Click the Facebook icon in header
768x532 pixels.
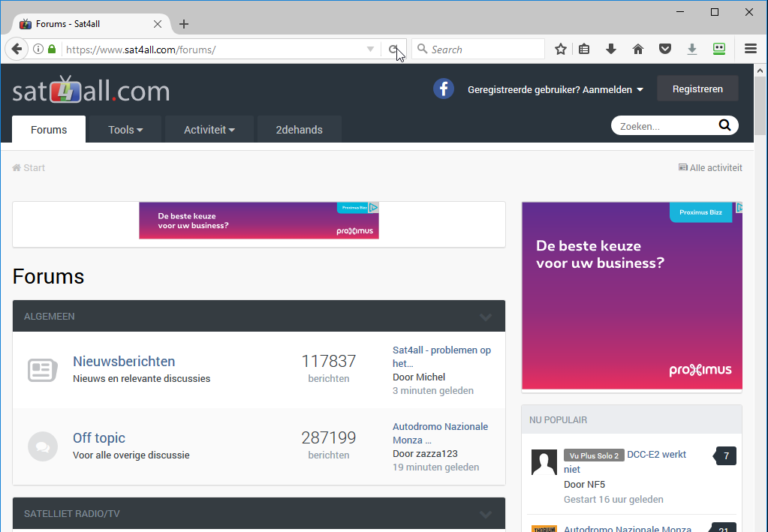coord(444,89)
